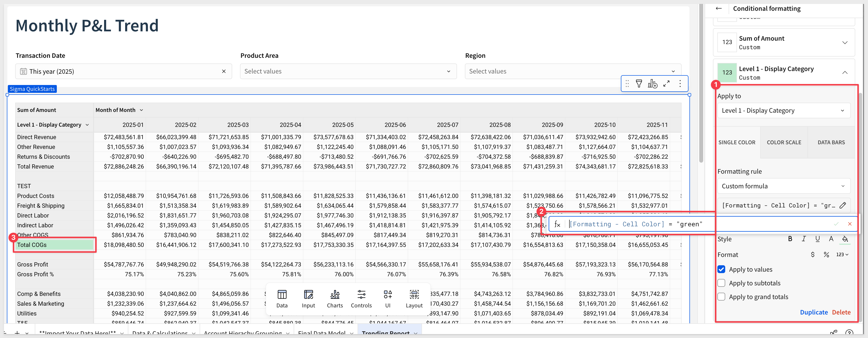
Task: Open Level 1 - Display Category header menu
Action: [x=87, y=125]
